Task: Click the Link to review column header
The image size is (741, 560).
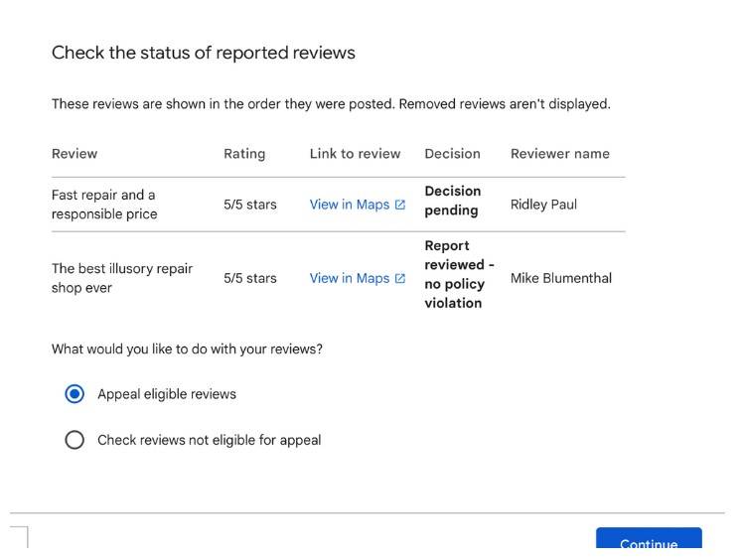Action: coord(355,154)
